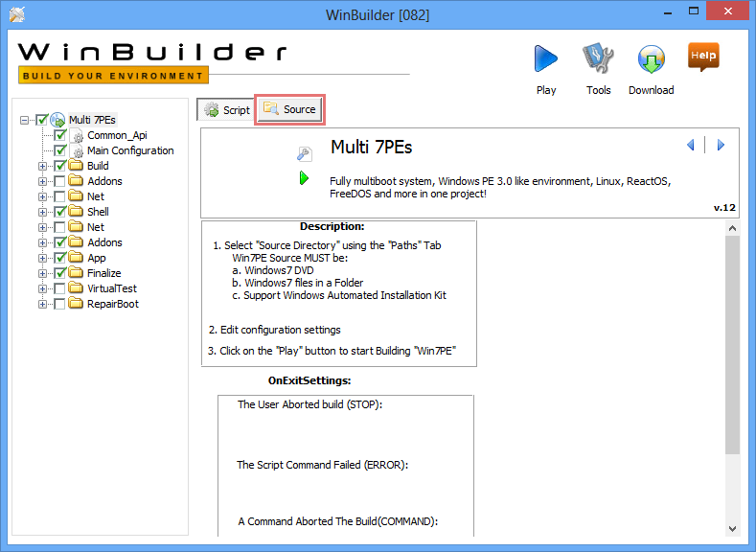Select the RepairBoot tree label
Image resolution: width=756 pixels, height=552 pixels.
tap(113, 304)
